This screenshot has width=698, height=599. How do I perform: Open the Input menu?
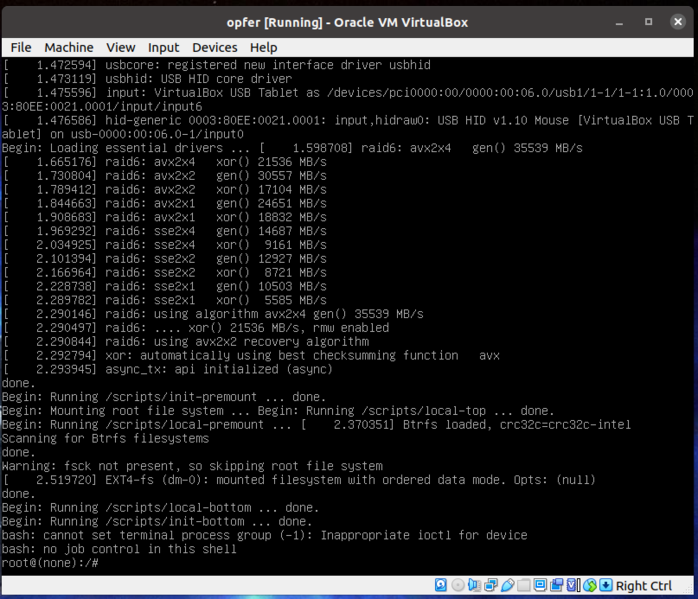(x=163, y=47)
